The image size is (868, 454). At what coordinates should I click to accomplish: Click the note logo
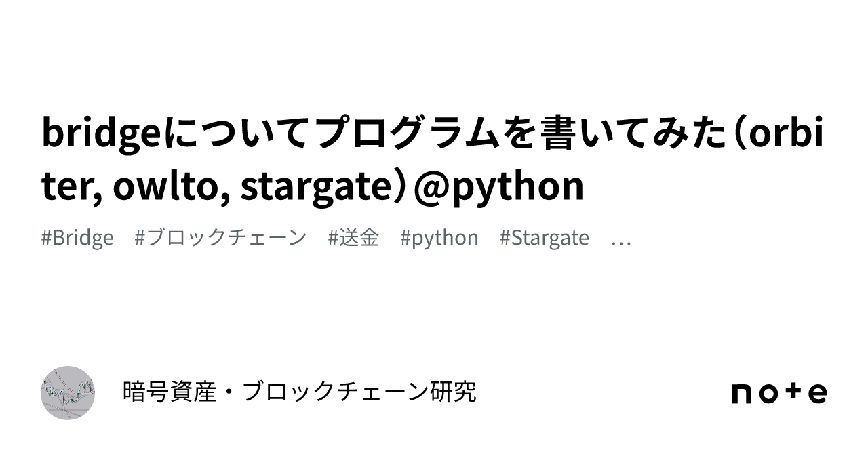[x=779, y=393]
